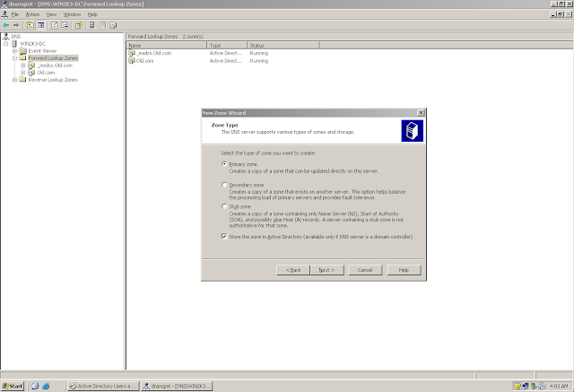Toggle the Show/Hide Console Tree icon

(x=40, y=25)
